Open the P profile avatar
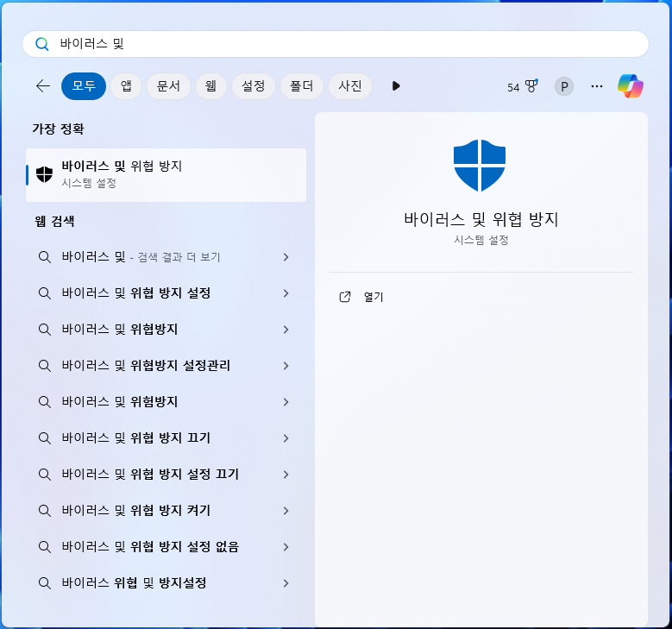 (564, 86)
